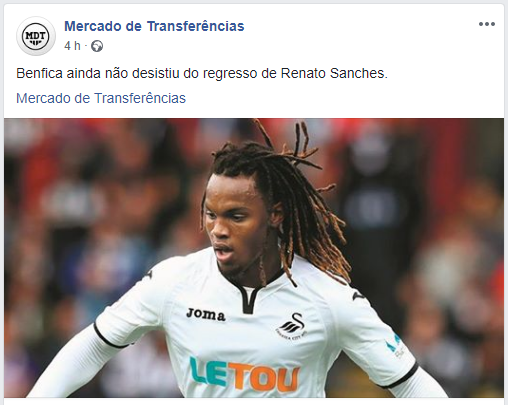Viewport: 508px width, 405px height.
Task: Open the MDT page profile picture
Action: tap(36, 36)
